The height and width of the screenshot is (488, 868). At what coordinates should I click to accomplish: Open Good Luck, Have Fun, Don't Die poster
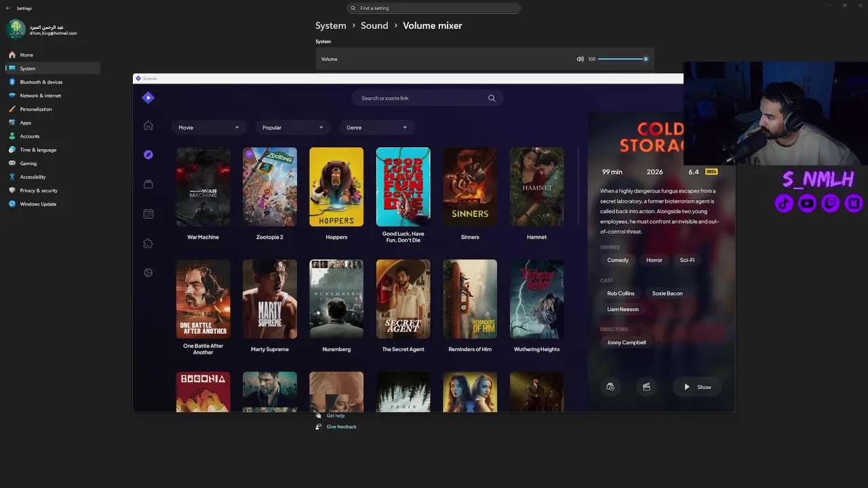[403, 187]
